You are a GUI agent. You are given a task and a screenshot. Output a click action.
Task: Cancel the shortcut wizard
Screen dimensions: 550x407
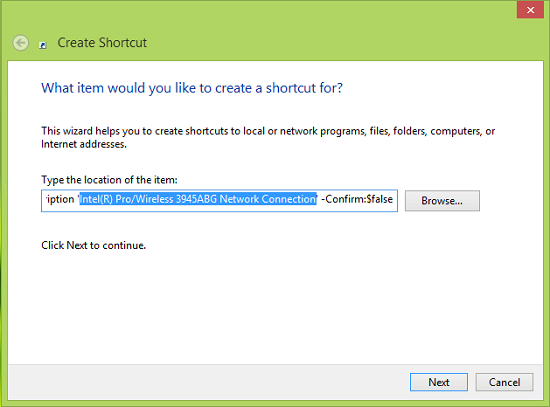(504, 382)
